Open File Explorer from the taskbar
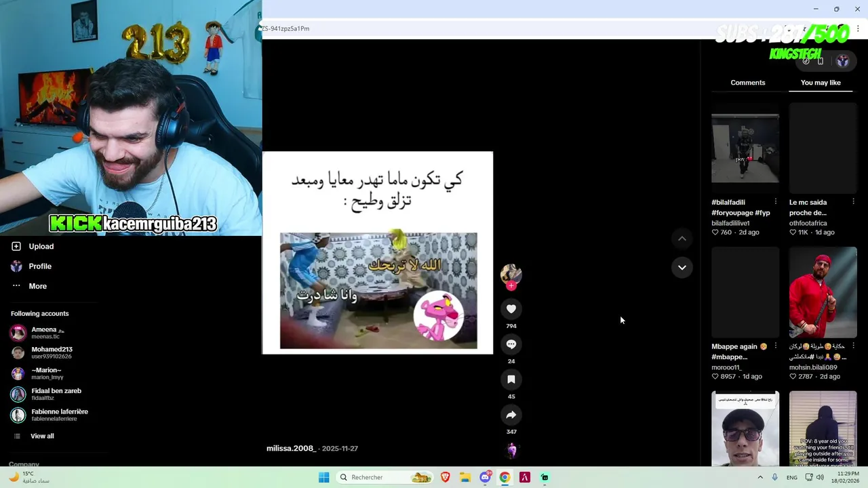The width and height of the screenshot is (868, 488). pos(465,477)
